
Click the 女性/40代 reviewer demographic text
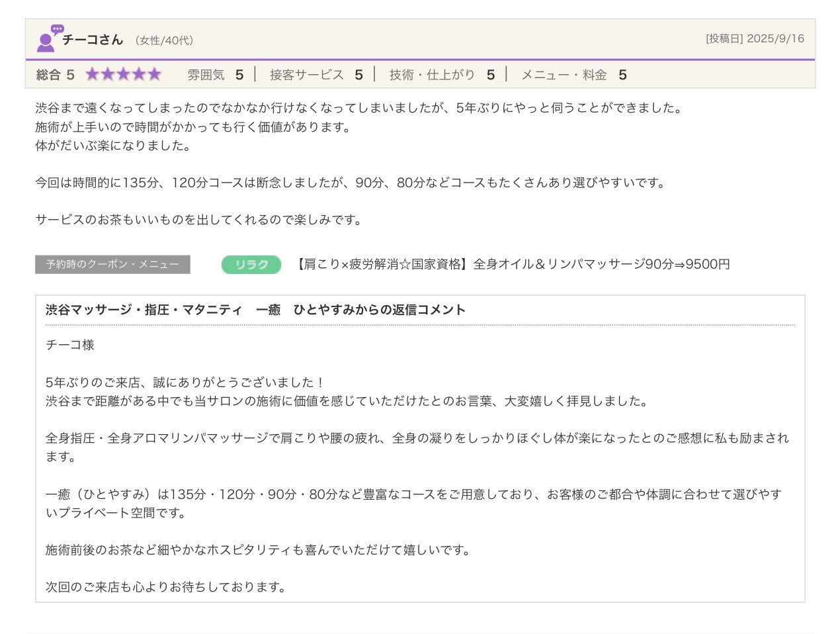point(164,40)
